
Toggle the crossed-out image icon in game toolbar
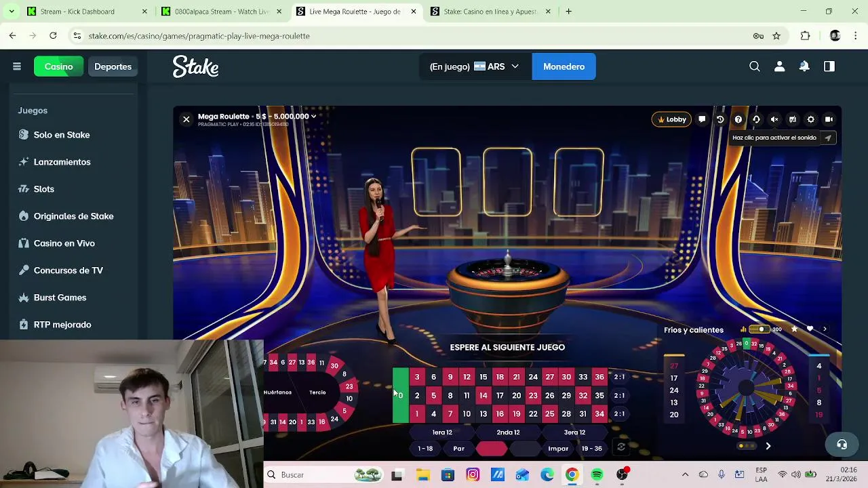click(x=793, y=119)
